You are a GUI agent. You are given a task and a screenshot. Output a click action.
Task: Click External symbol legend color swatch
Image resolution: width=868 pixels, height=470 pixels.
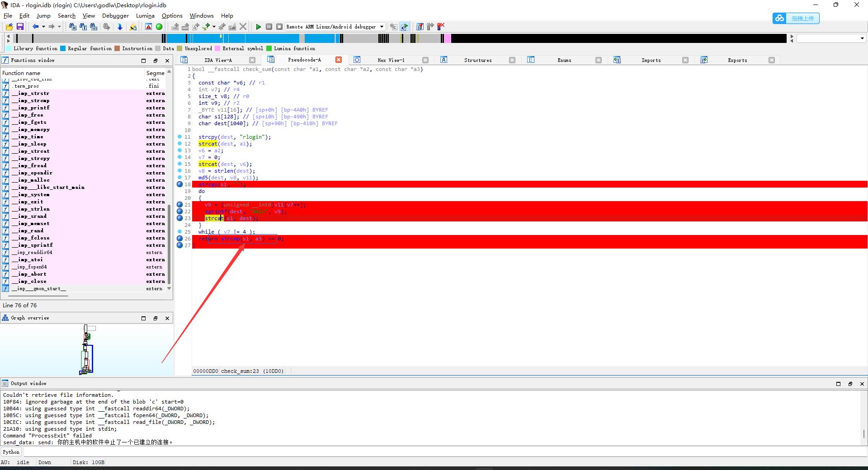(x=217, y=48)
